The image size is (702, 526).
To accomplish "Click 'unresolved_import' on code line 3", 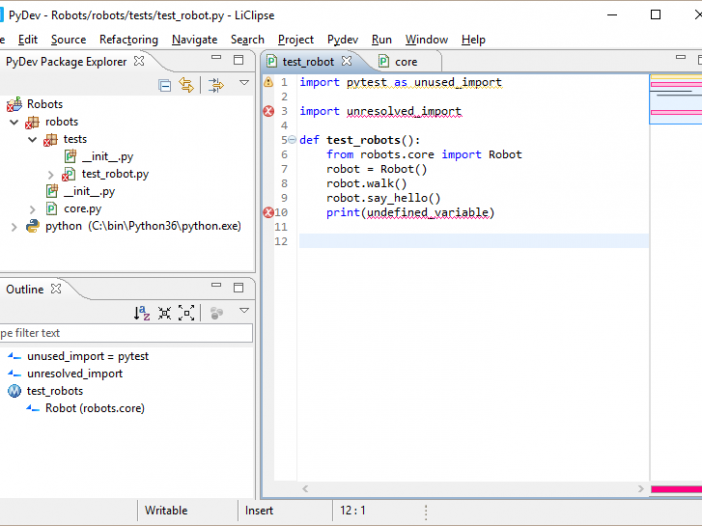I will click(404, 111).
